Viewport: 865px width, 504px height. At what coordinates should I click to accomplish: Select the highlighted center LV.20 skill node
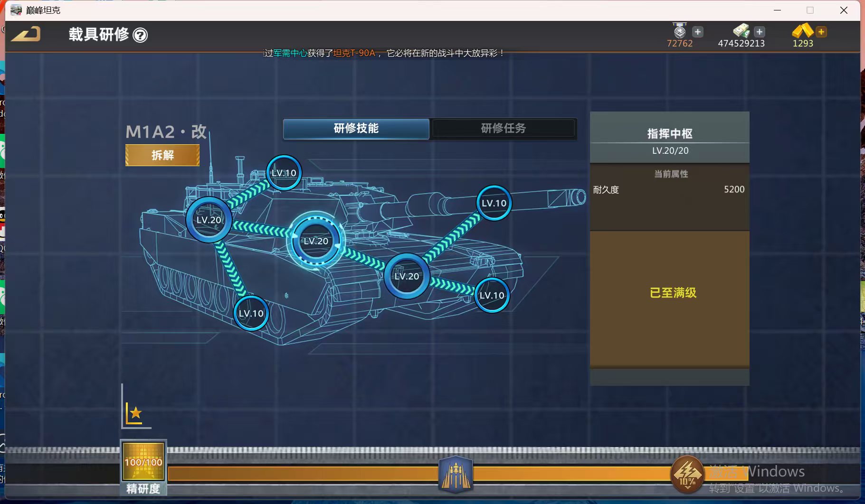point(316,241)
